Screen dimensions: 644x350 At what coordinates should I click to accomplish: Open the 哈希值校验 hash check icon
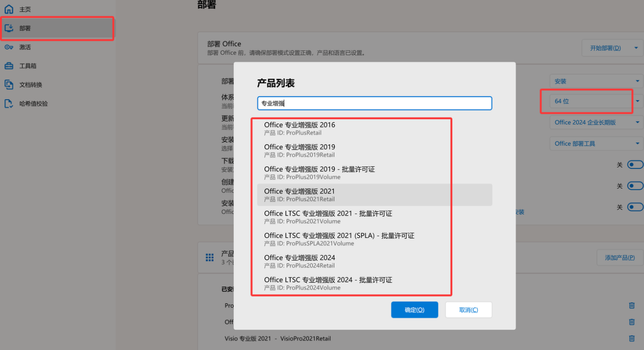(x=9, y=104)
